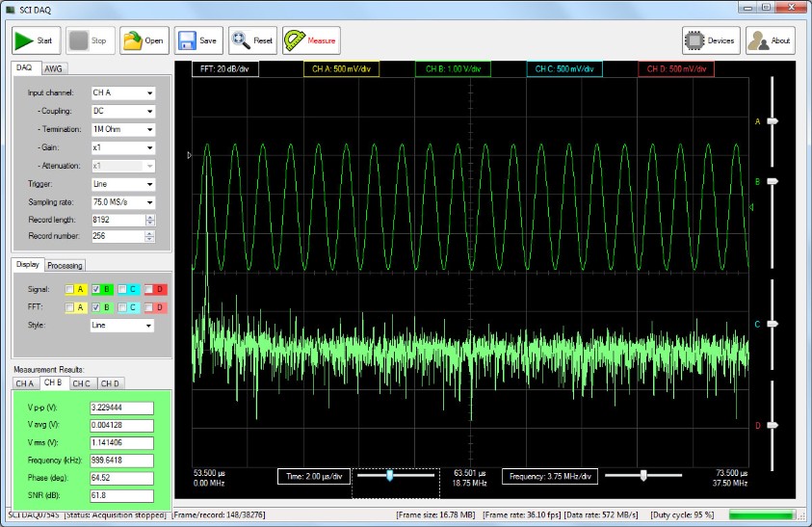812x527 pixels.
Task: Click the channel B vertical offset slider
Action: tap(773, 181)
